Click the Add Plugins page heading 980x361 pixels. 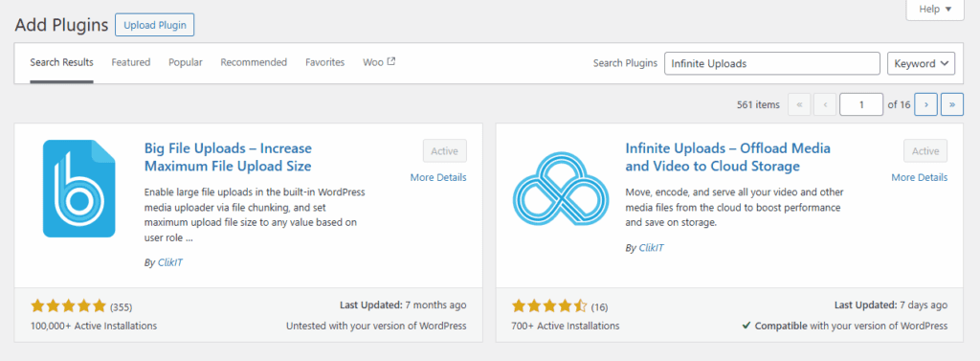tap(61, 25)
